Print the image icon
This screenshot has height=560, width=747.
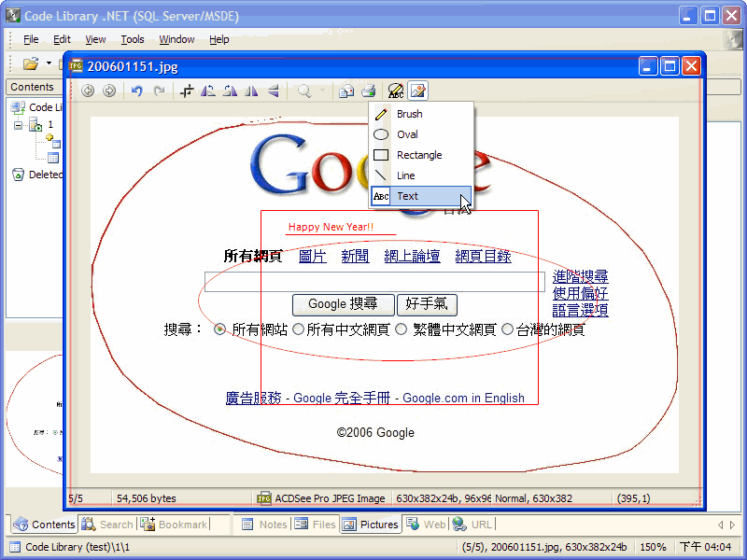pyautogui.click(x=368, y=91)
